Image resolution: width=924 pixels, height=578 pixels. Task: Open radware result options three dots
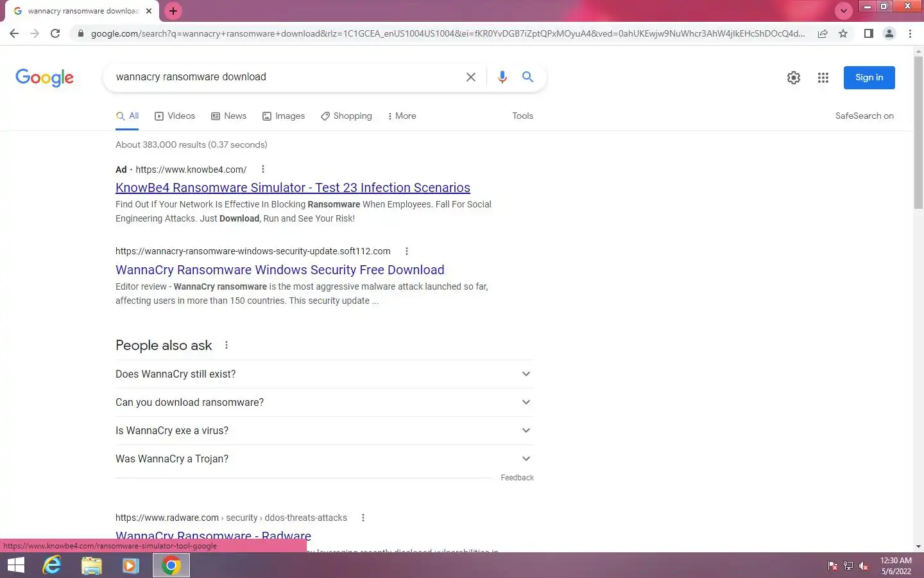(x=363, y=518)
